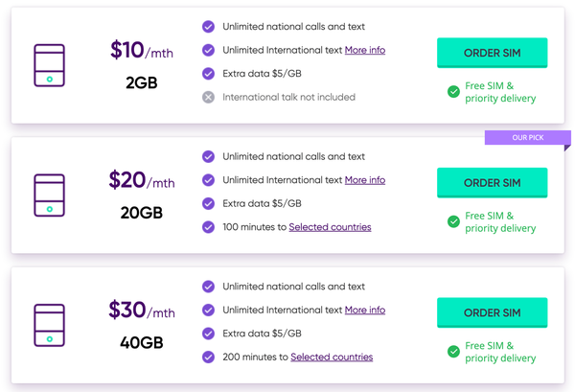Viewport: 575px width, 392px height.
Task: Click green check icon next to Free SIM on $20 plan
Action: coord(453,221)
